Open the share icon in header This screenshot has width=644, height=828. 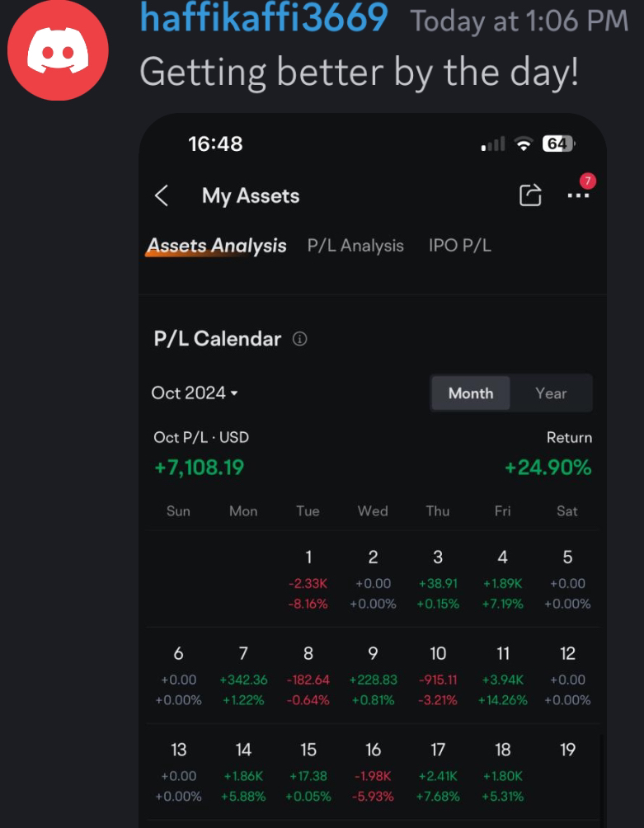point(530,195)
